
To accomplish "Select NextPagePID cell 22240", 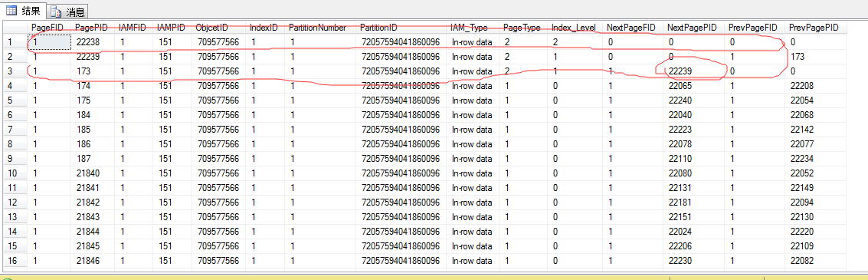I will tap(693, 100).
